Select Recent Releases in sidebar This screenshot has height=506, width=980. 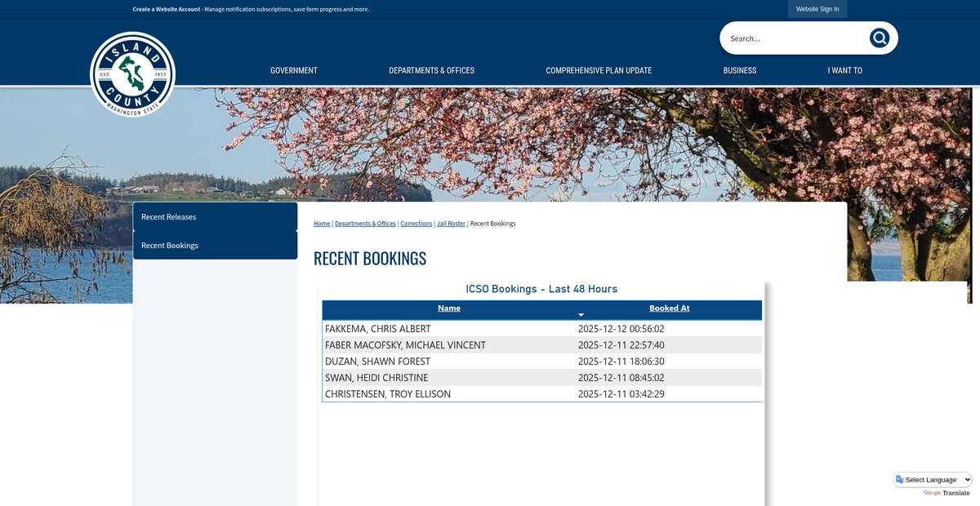(215, 217)
